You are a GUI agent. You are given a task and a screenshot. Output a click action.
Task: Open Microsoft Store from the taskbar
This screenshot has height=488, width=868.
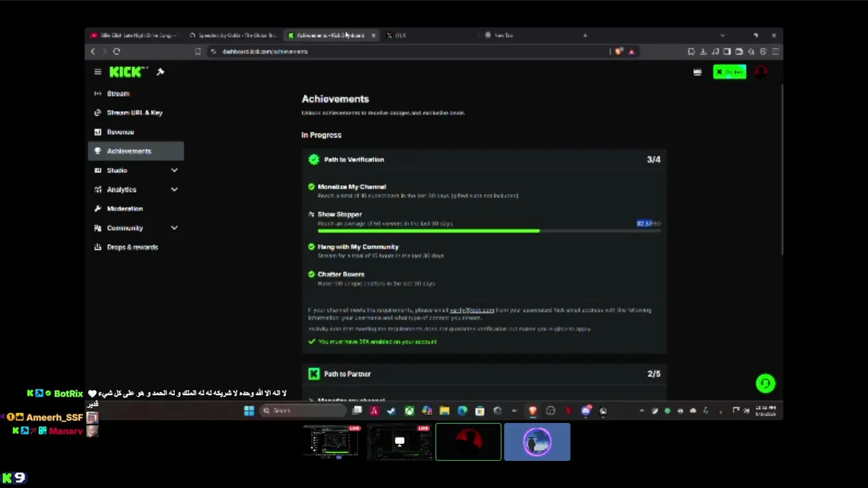[x=479, y=410]
